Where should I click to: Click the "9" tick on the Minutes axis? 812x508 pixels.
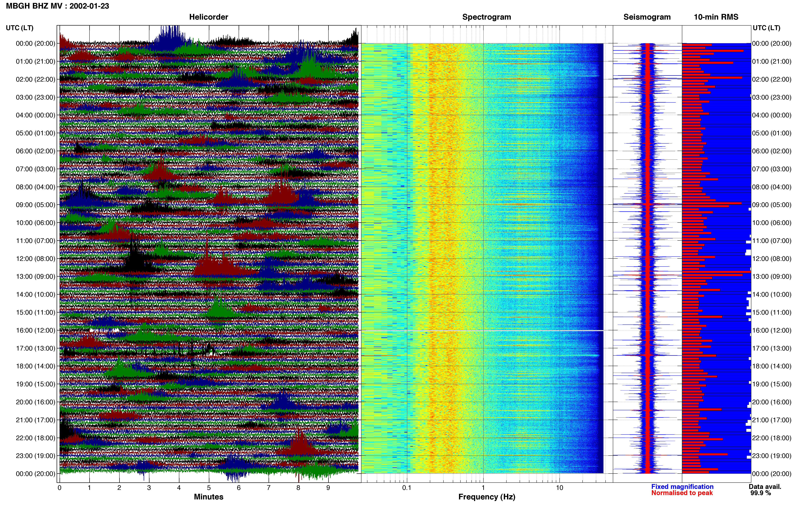click(x=328, y=488)
